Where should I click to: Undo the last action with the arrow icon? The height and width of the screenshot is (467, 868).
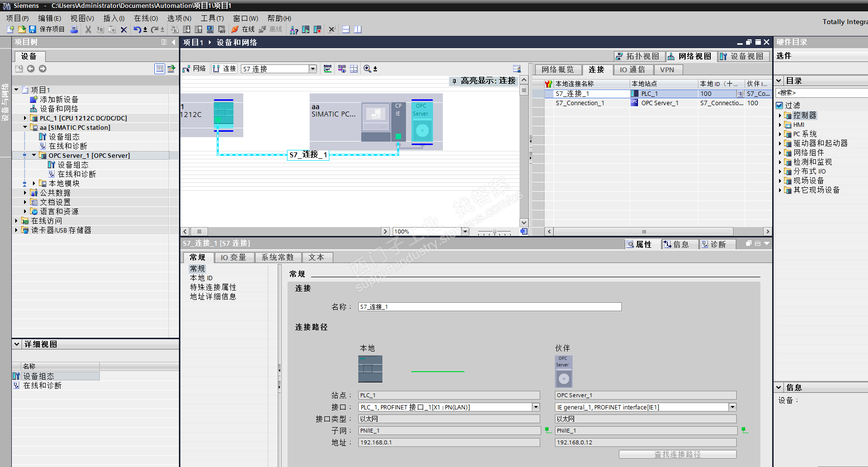(137, 29)
